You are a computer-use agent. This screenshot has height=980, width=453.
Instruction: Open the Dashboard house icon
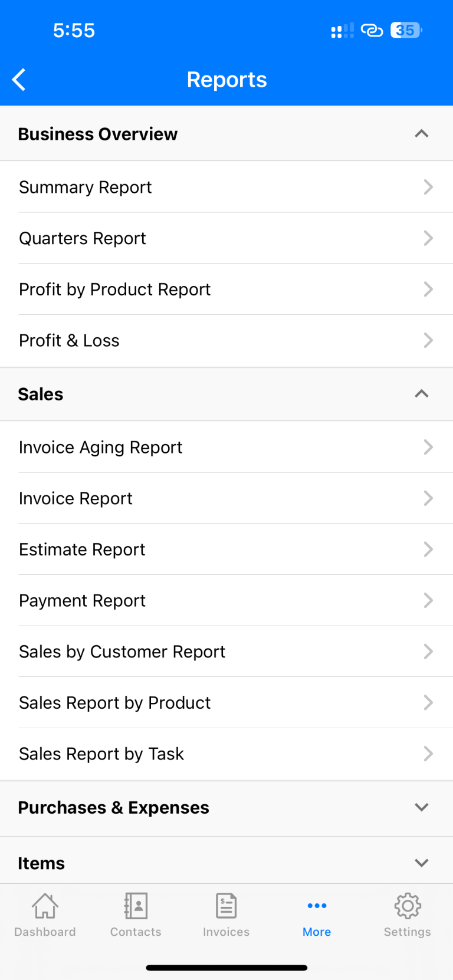click(x=45, y=906)
